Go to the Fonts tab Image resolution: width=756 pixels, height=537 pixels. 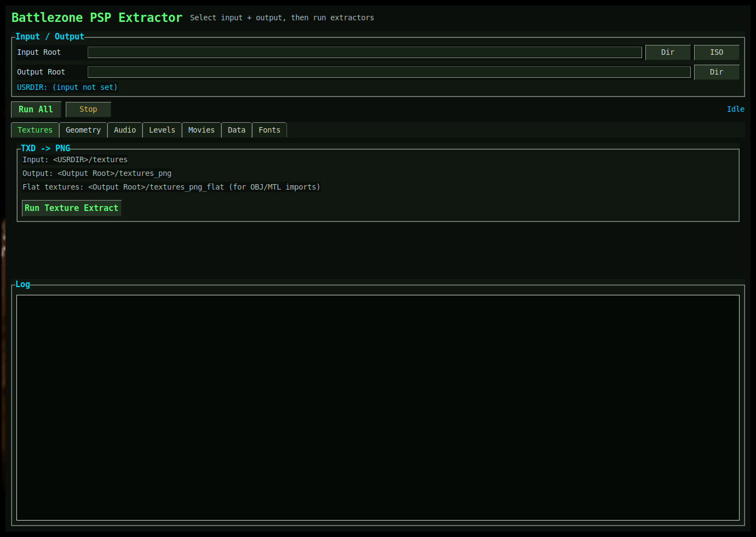click(270, 130)
